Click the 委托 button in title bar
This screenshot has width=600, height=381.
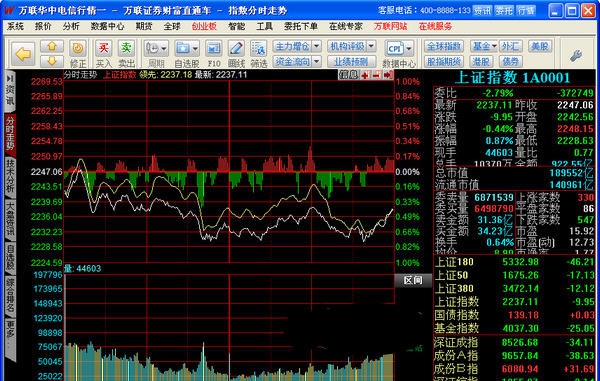(x=504, y=10)
